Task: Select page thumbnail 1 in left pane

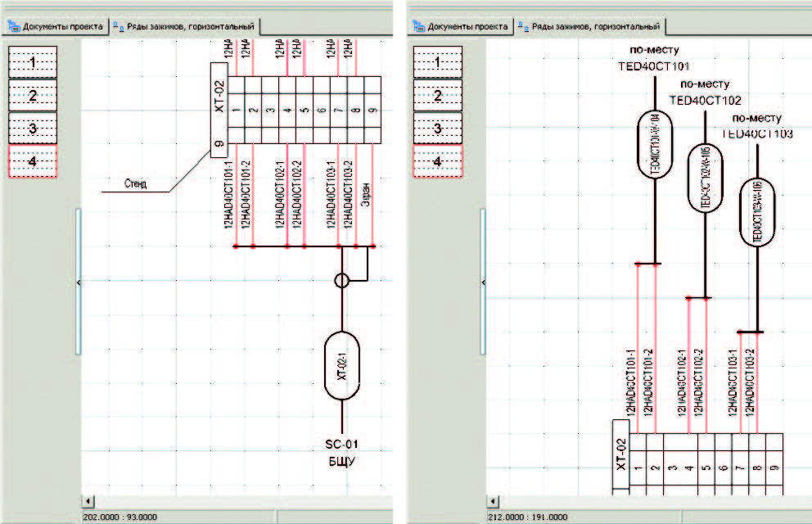Action: pyautogui.click(x=33, y=61)
